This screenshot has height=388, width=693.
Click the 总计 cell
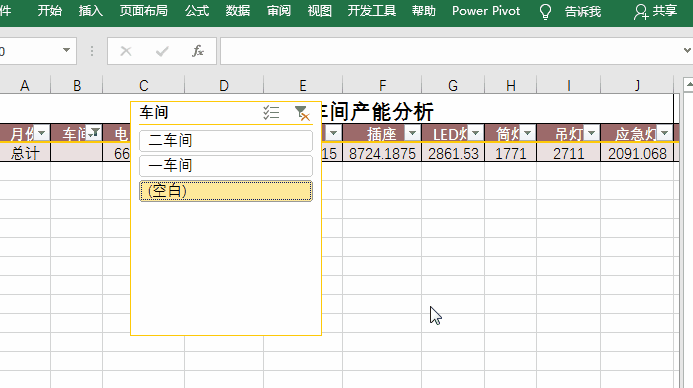click(25, 153)
